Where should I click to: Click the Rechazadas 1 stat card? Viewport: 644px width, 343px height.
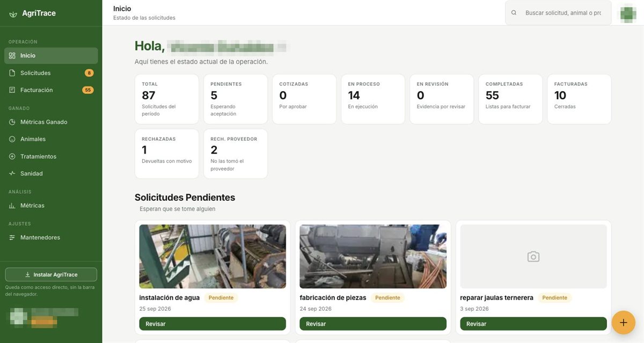coord(167,154)
